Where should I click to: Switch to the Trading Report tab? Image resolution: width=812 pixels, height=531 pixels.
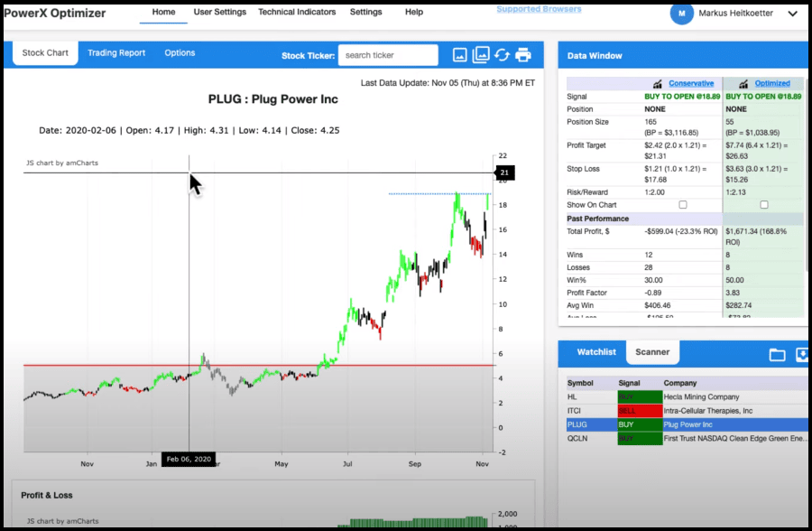click(116, 53)
